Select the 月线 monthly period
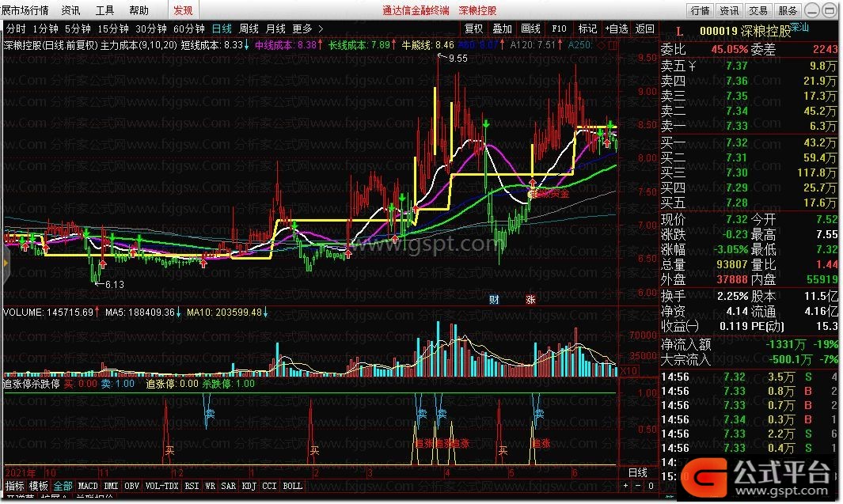The image size is (843, 504). 275,28
